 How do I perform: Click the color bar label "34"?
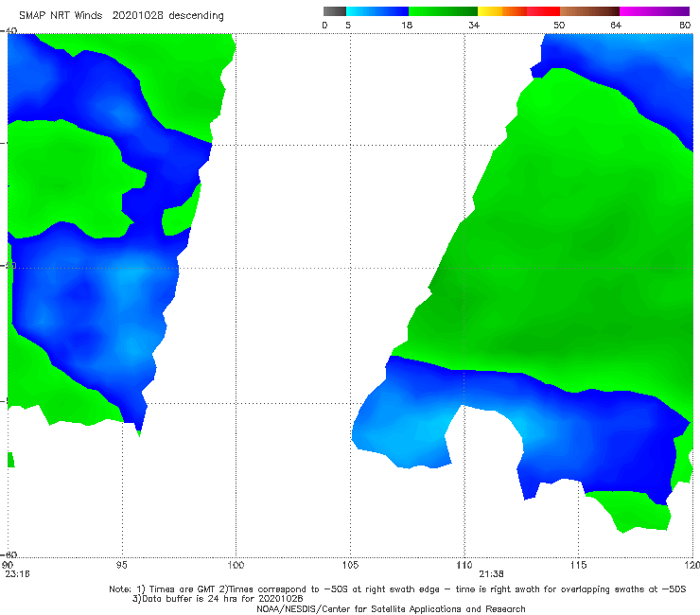coord(474,25)
